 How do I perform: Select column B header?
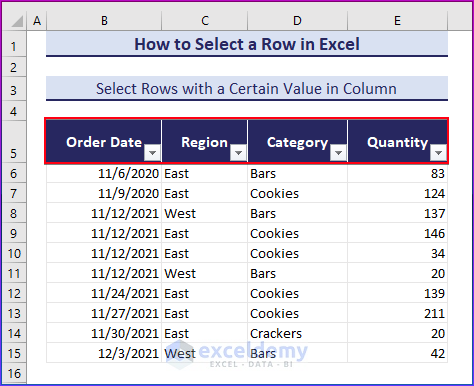pos(104,21)
